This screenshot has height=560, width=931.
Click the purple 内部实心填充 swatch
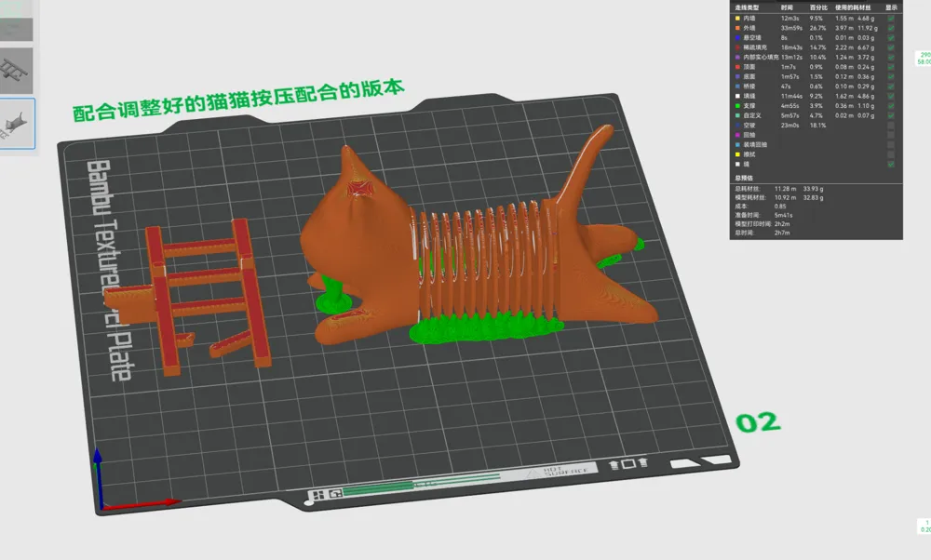[737, 57]
